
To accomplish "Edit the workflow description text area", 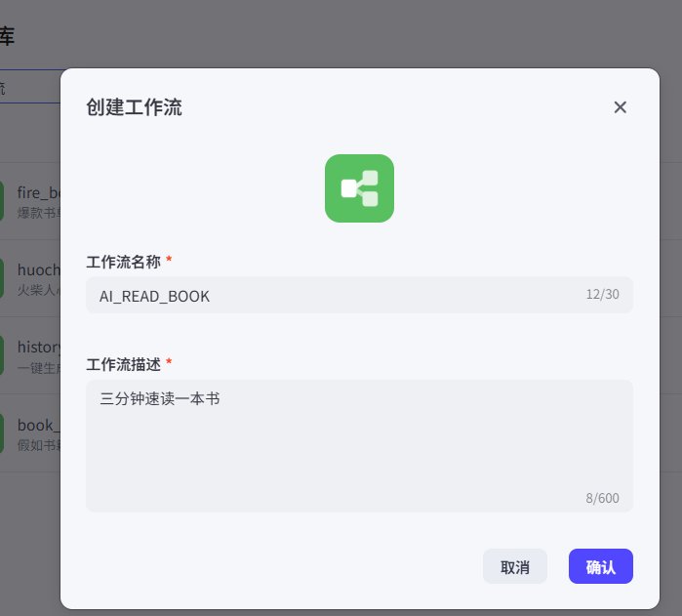I will 359,446.
